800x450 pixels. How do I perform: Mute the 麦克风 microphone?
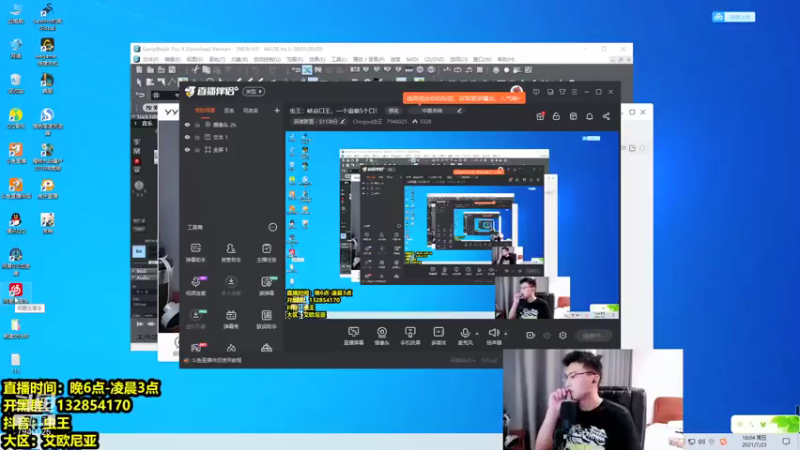coord(465,336)
